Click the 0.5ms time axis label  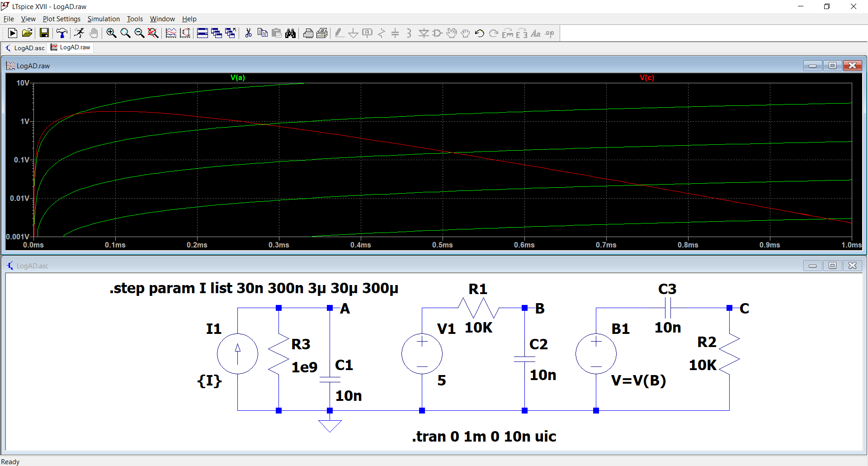point(442,245)
